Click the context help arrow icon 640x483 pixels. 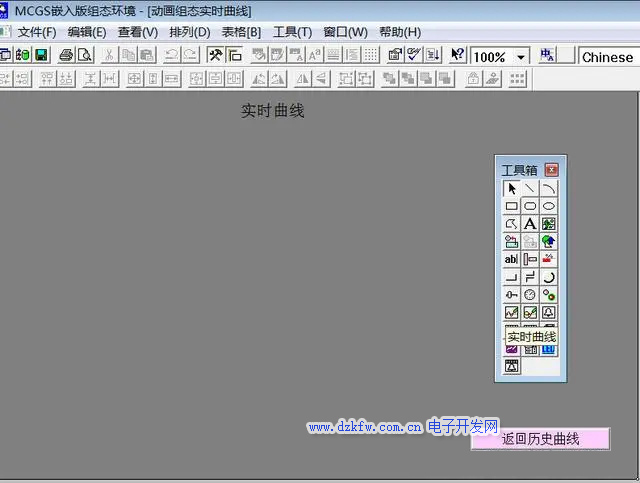[457, 56]
